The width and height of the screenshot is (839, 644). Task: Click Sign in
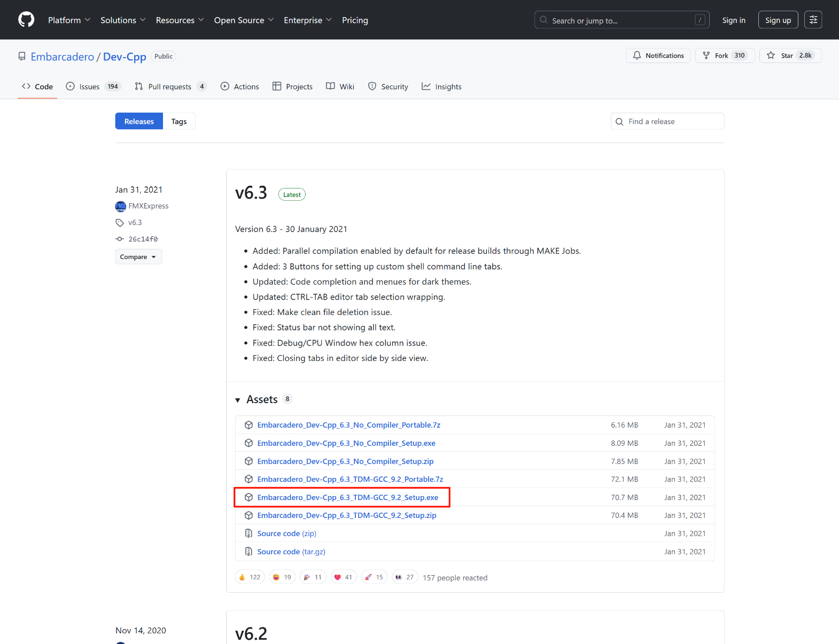[734, 20]
